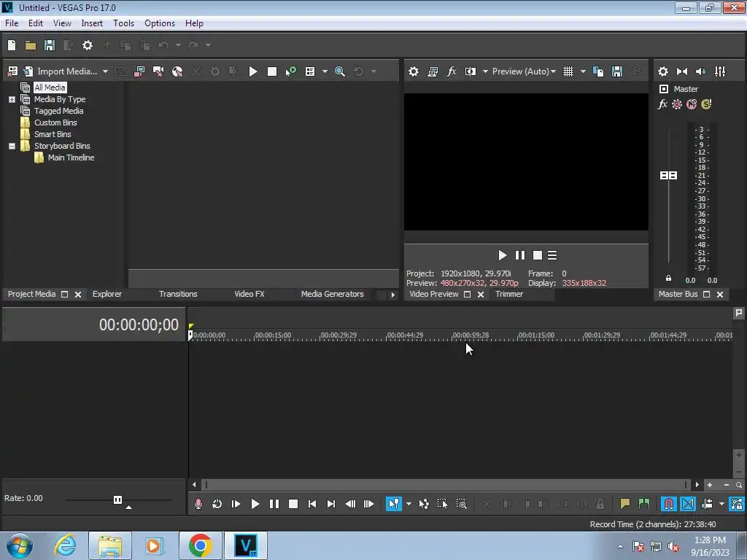This screenshot has width=747, height=560.
Task: Click the Record microphone icon in transport
Action: coord(198,504)
